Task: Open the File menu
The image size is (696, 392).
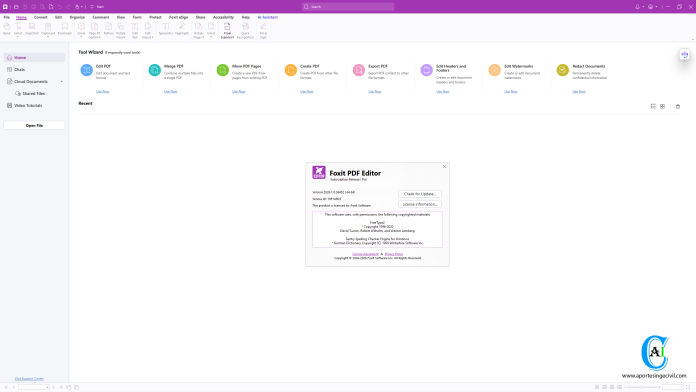Action: point(7,17)
